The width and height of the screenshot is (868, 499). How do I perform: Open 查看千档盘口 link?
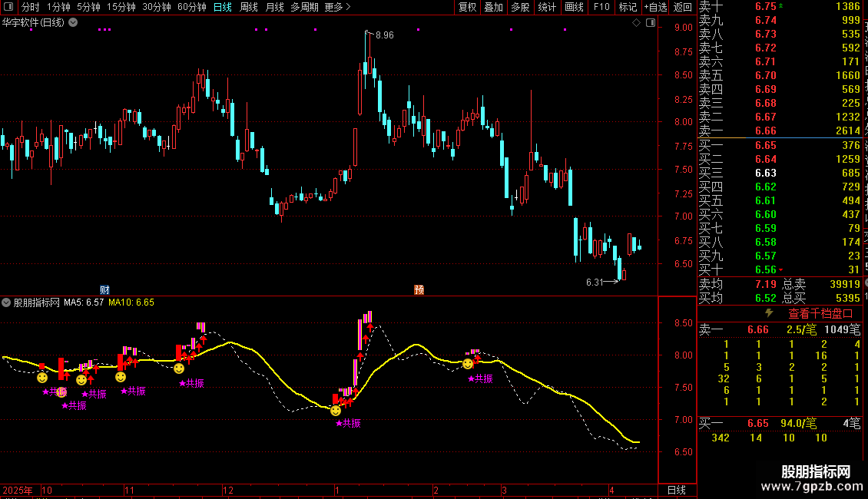820,313
